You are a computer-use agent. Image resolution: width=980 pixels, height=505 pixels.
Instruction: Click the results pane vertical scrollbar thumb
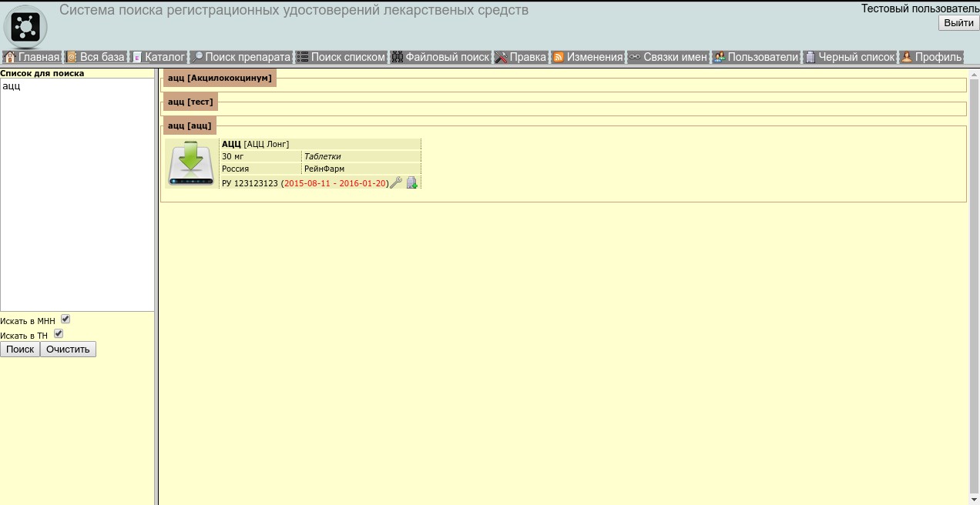(x=974, y=286)
